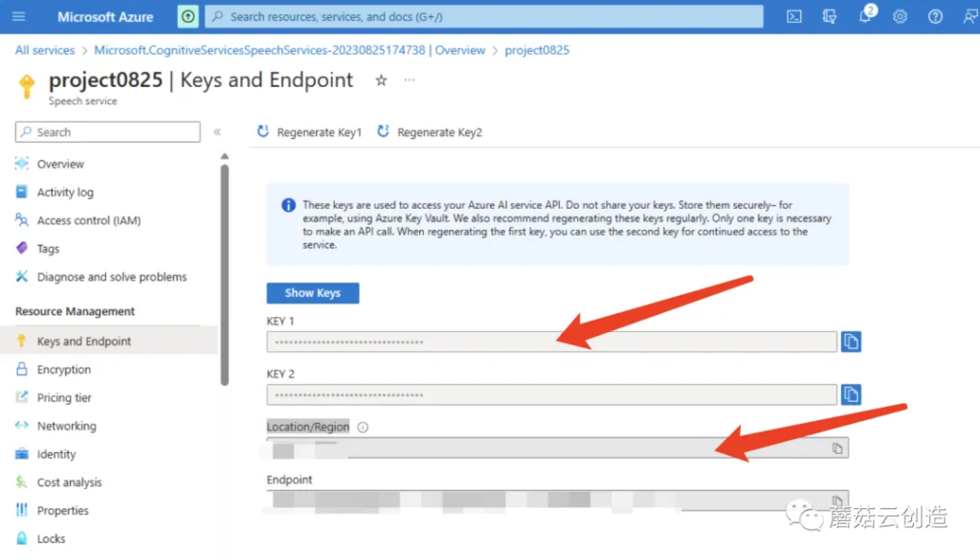Image resolution: width=980 pixels, height=560 pixels.
Task: Go to Pricing tier in sidebar
Action: 64,397
